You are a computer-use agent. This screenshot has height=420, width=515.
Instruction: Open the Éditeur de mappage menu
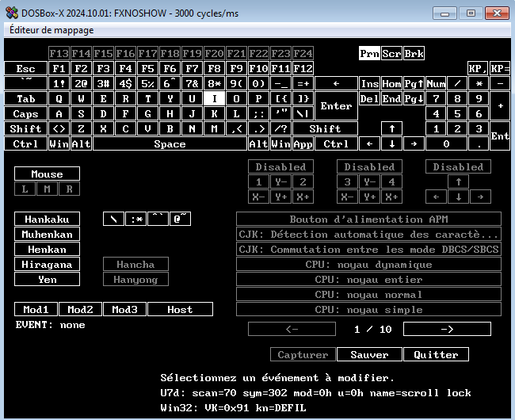tap(51, 30)
